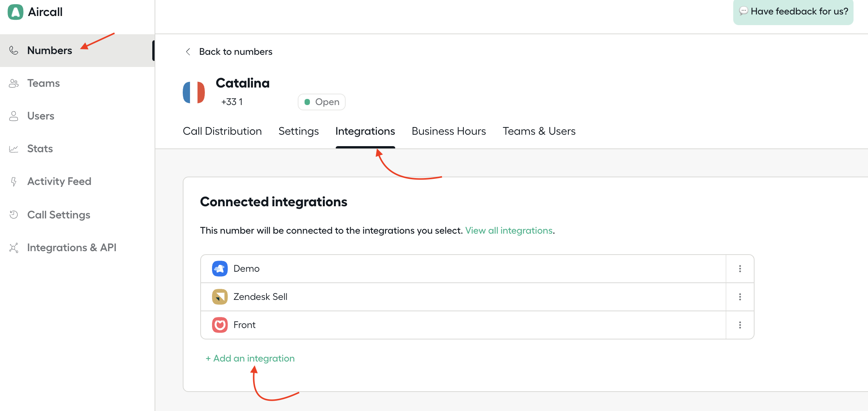The height and width of the screenshot is (411, 868).
Task: Click the Front integration row label
Action: point(244,325)
